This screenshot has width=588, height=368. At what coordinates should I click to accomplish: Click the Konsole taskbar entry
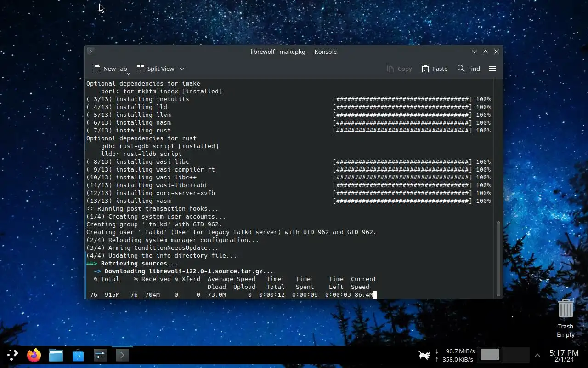[x=122, y=355]
